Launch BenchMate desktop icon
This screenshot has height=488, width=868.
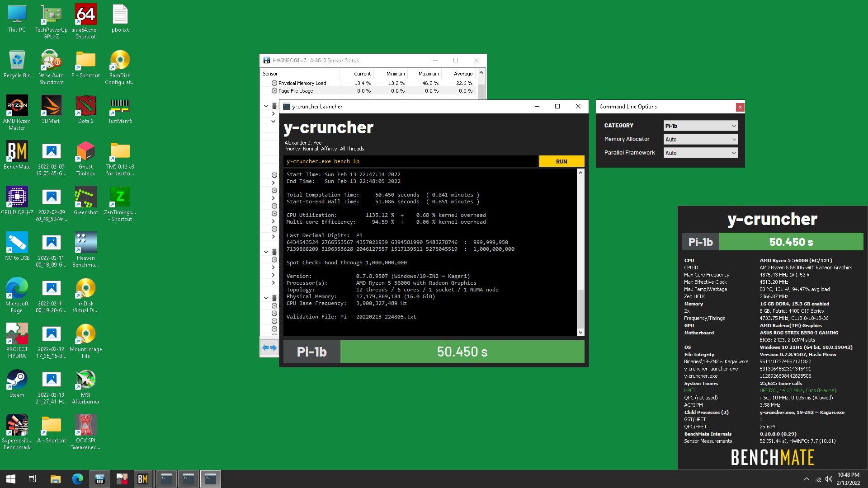tap(17, 155)
